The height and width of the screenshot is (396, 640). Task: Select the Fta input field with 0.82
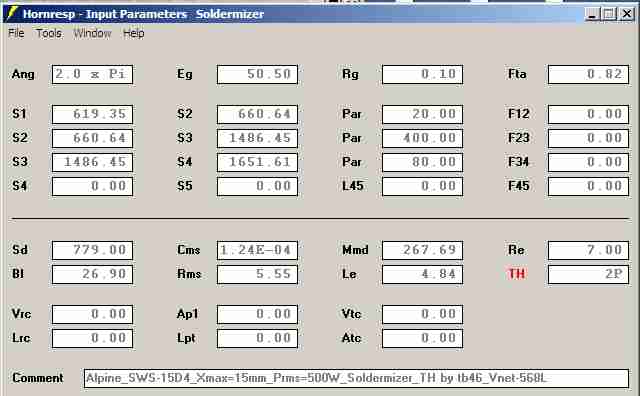pyautogui.click(x=588, y=74)
